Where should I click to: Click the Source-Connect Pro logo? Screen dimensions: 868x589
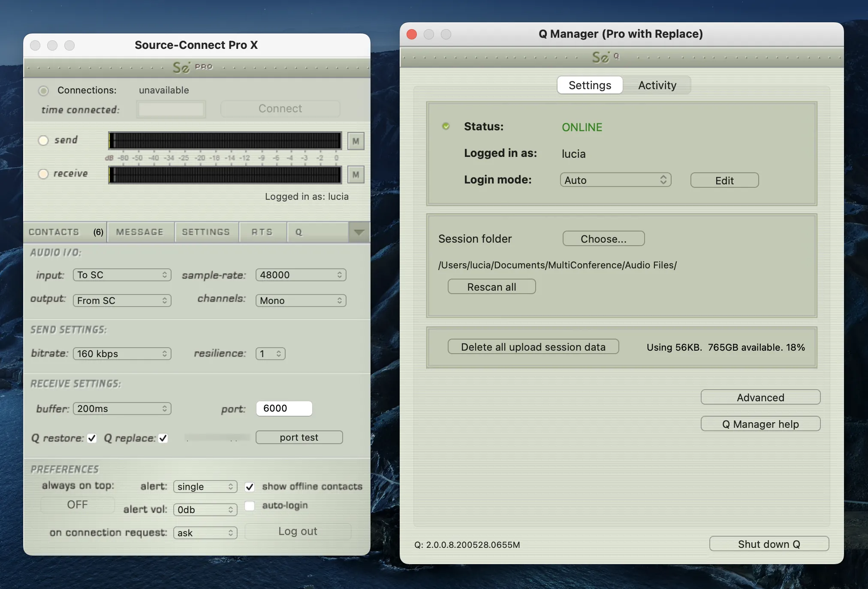[193, 67]
